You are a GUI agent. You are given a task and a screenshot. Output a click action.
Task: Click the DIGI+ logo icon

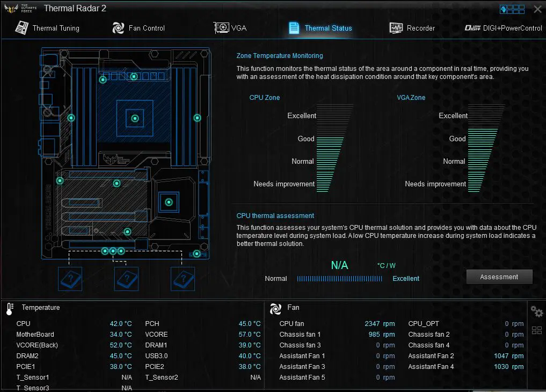click(472, 28)
